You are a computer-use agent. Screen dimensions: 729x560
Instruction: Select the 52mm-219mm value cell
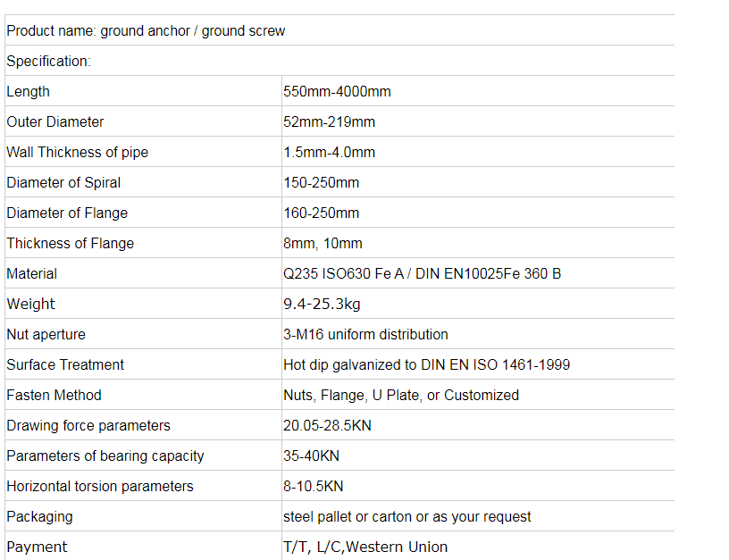coord(329,122)
